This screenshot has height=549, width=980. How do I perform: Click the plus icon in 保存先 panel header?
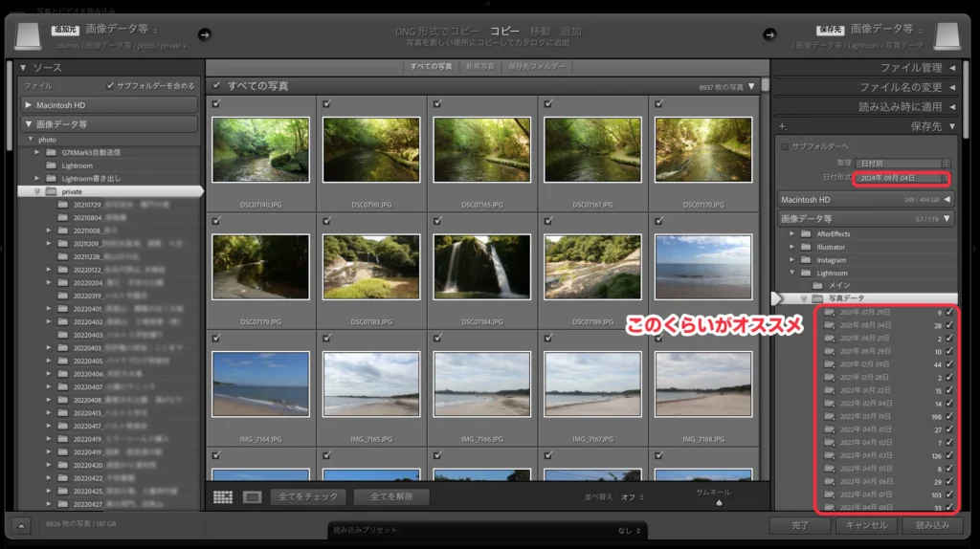782,126
